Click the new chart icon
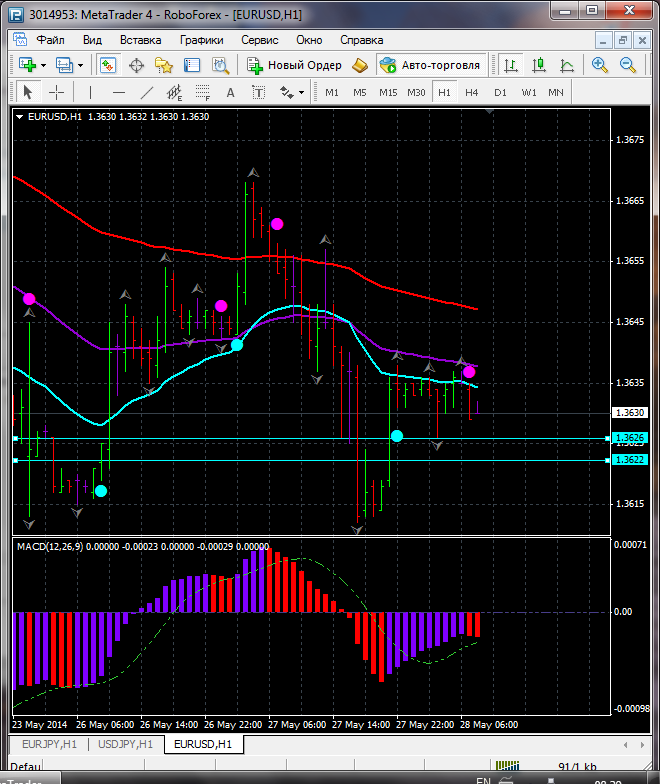 pos(27,65)
